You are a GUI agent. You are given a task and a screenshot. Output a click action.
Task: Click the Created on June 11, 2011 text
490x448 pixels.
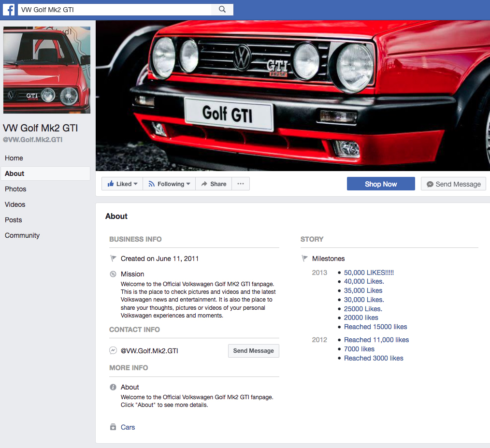pos(159,259)
